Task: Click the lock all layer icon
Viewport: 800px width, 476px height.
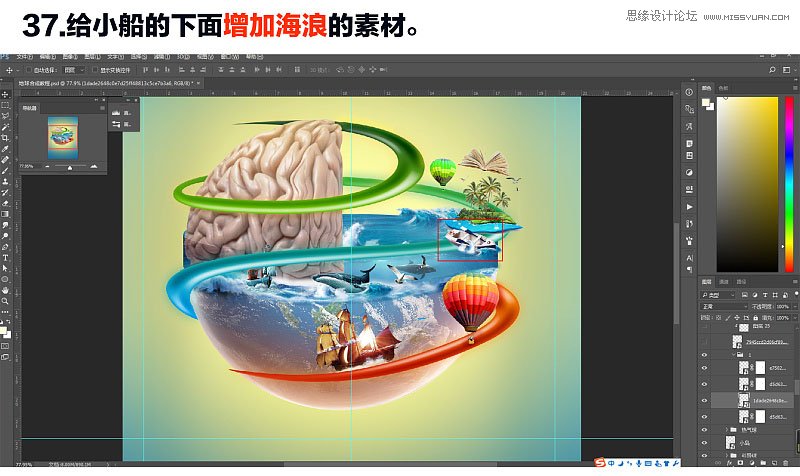Action: tap(756, 318)
